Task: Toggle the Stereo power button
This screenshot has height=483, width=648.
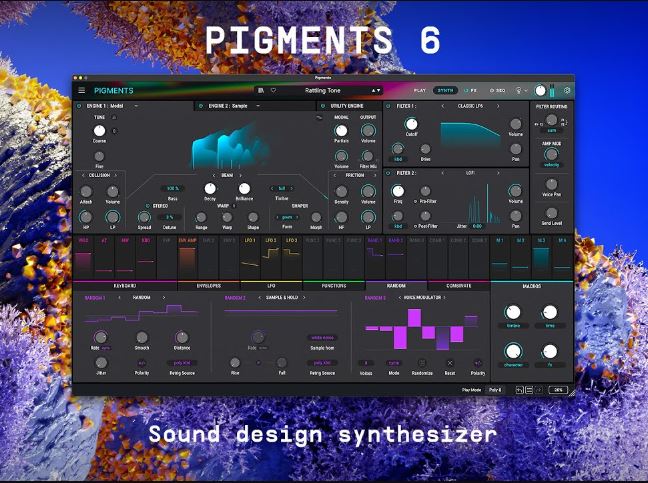Action: point(148,206)
